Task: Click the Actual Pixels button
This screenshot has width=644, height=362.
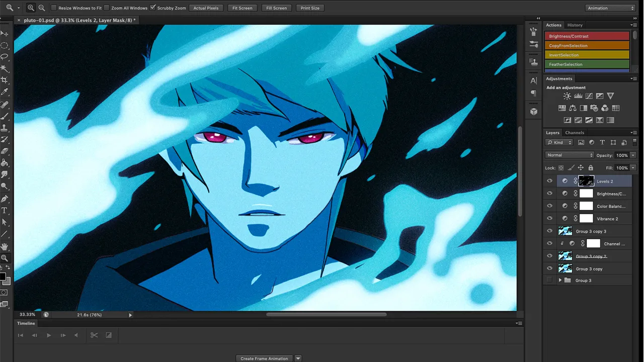Action: (x=206, y=8)
